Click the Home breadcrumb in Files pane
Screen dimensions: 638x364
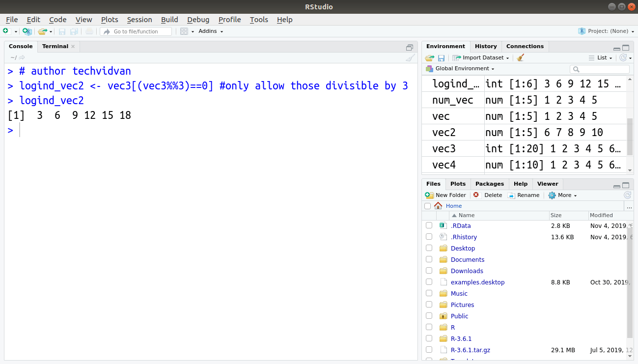coord(453,205)
